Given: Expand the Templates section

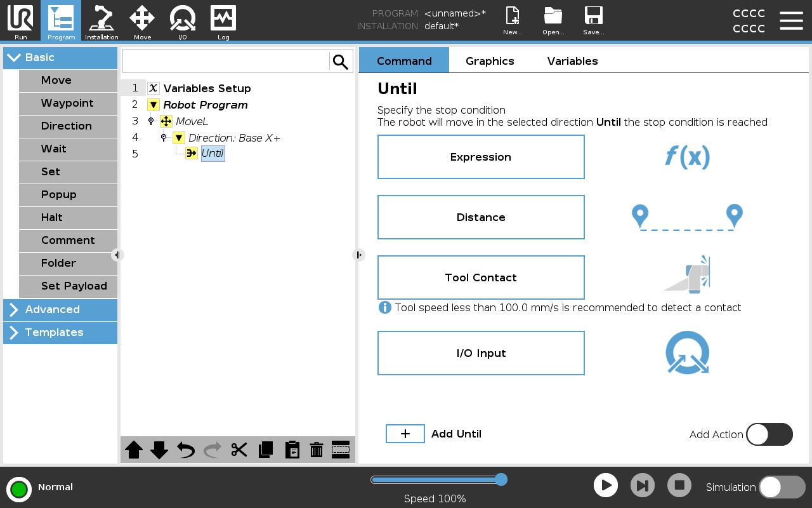Looking at the screenshot, I should tap(60, 332).
